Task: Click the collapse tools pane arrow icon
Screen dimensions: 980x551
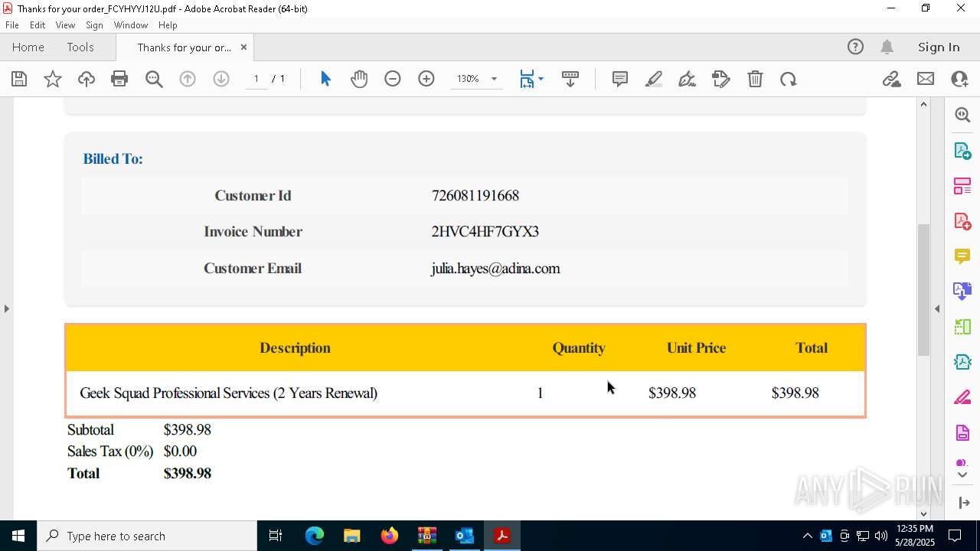Action: 963,503
